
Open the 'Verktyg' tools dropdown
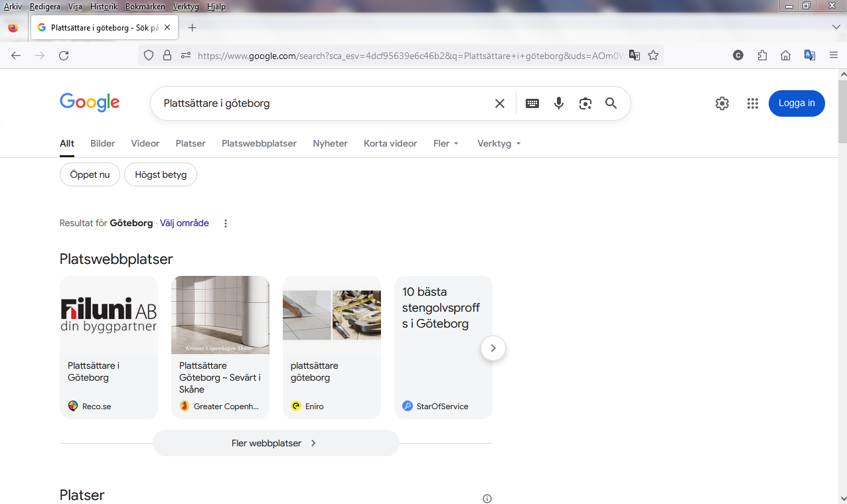click(499, 143)
